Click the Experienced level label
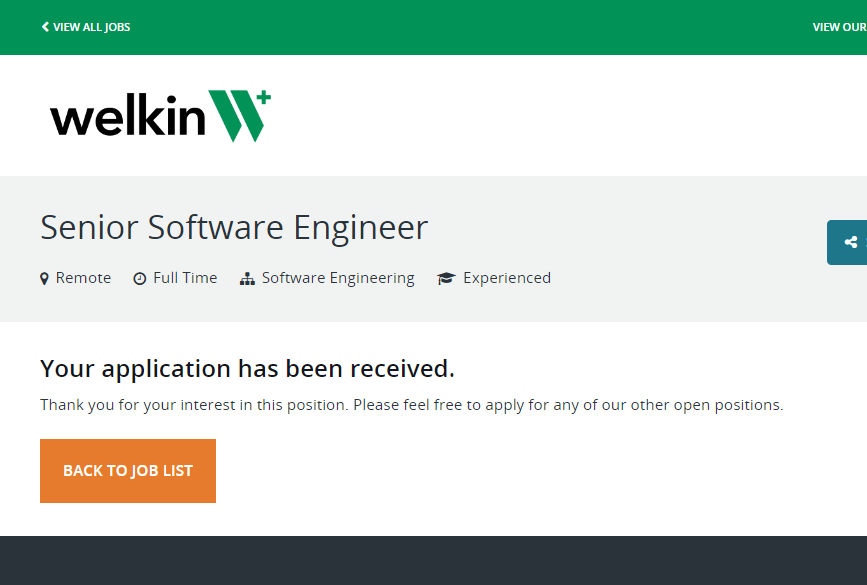 point(506,278)
